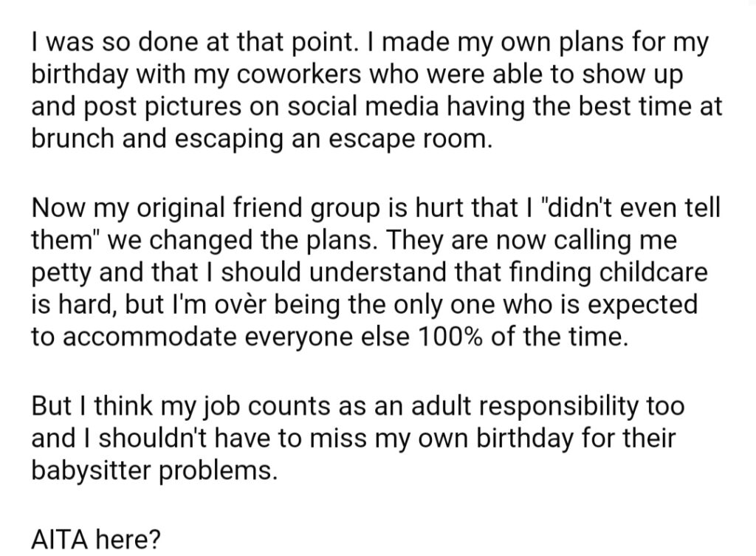The image size is (756, 556).
Task: Click the words "social media"
Action: pyautogui.click(x=363, y=106)
